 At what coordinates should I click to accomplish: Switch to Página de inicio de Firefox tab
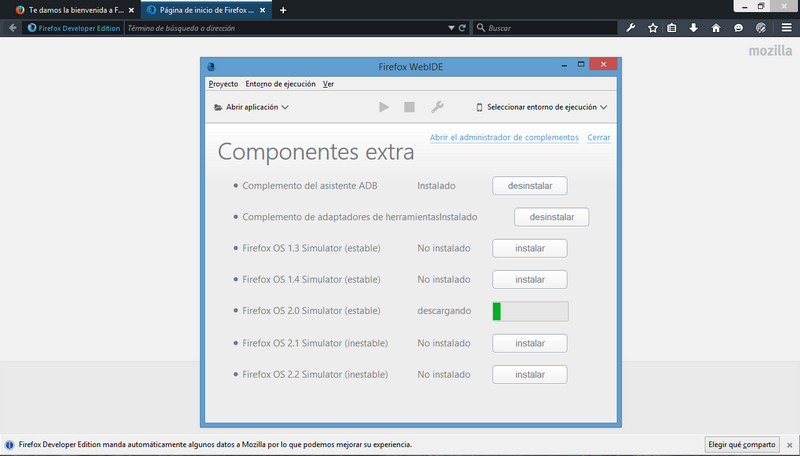(206, 10)
